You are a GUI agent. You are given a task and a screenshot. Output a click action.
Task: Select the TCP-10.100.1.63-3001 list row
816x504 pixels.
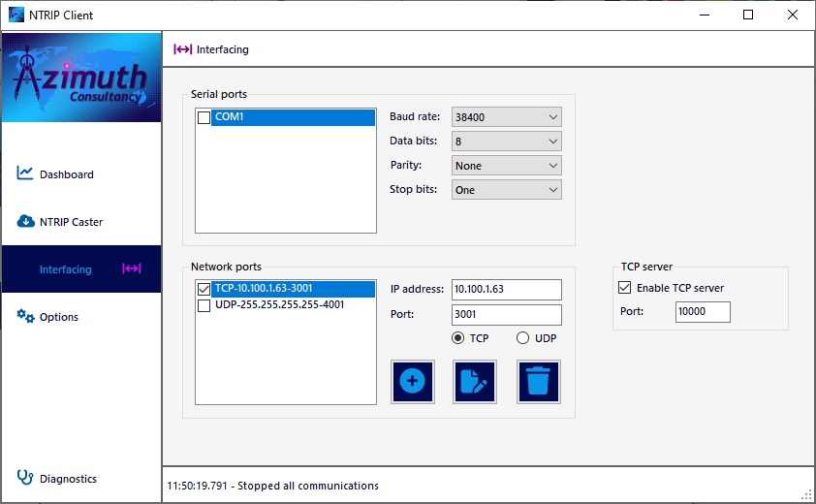pos(293,289)
